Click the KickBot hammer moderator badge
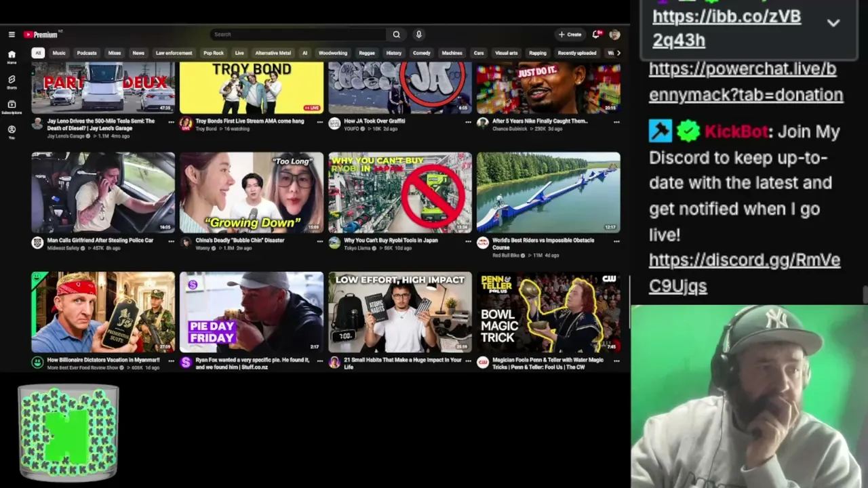The height and width of the screenshot is (488, 868). 660,131
